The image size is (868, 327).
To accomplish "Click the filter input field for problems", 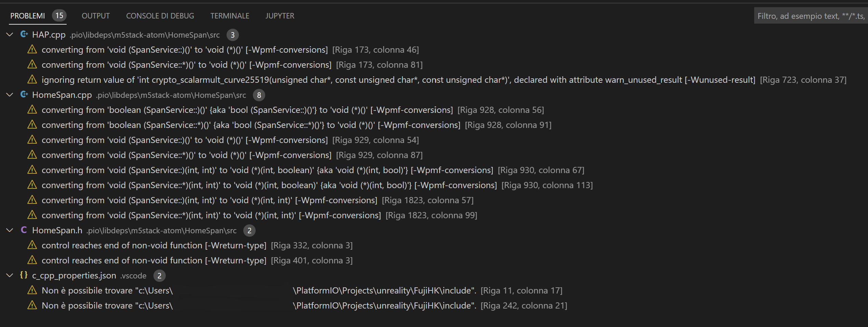I will (810, 16).
